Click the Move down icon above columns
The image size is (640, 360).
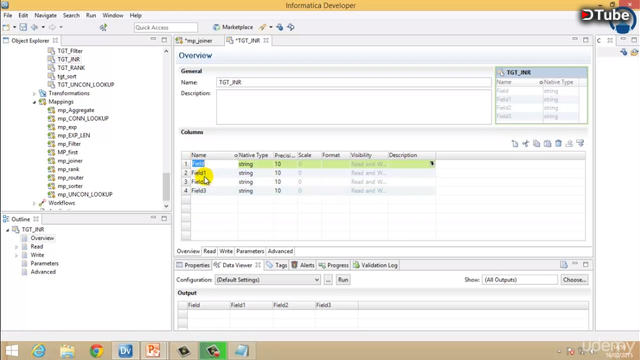click(580, 144)
